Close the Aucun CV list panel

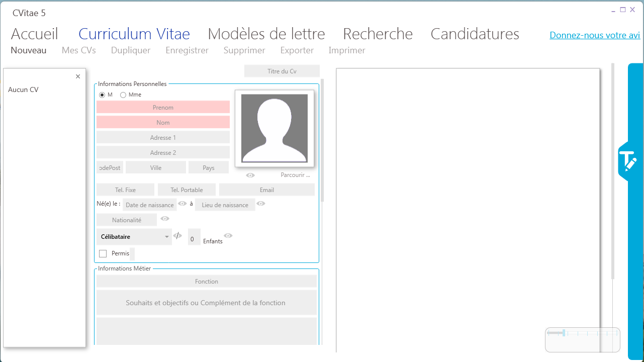point(78,76)
